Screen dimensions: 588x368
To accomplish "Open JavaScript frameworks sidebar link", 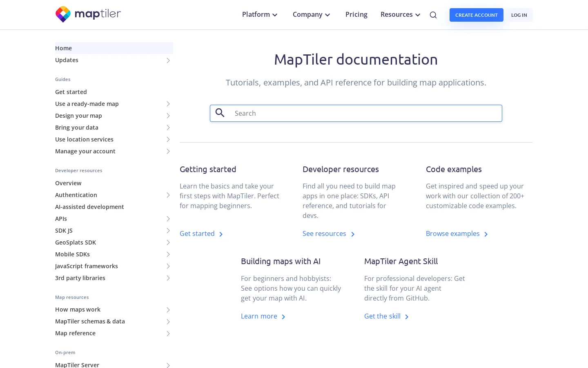I will (x=87, y=266).
